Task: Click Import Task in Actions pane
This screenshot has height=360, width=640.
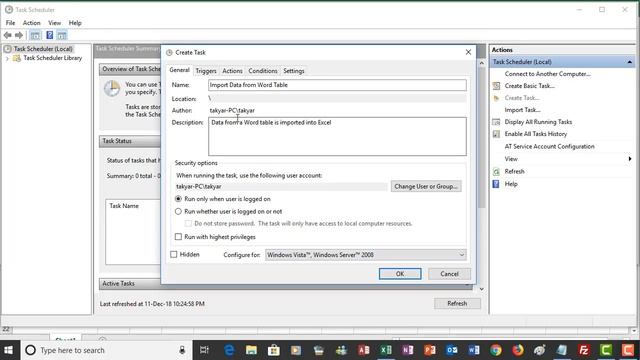Action: [522, 110]
